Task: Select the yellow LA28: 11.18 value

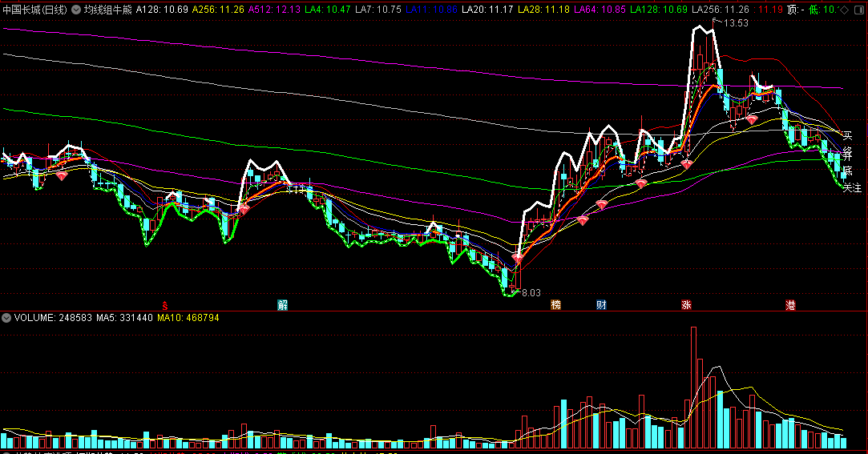Action: [543, 10]
